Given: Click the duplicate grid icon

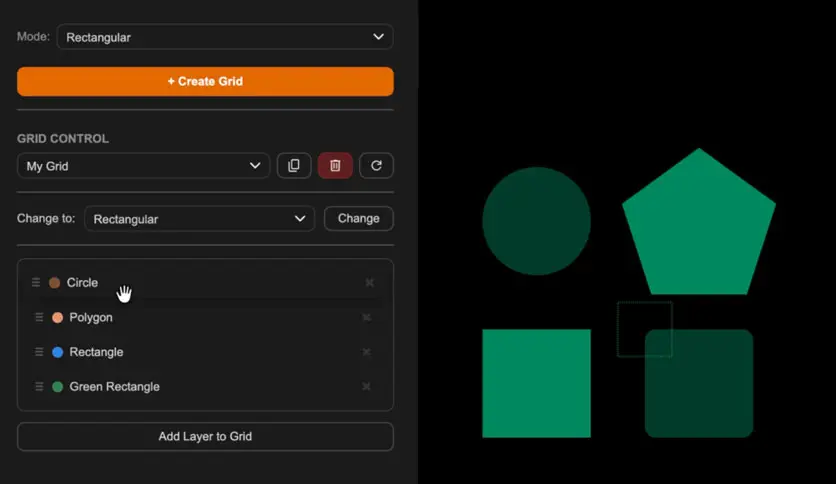Looking at the screenshot, I should pos(294,166).
